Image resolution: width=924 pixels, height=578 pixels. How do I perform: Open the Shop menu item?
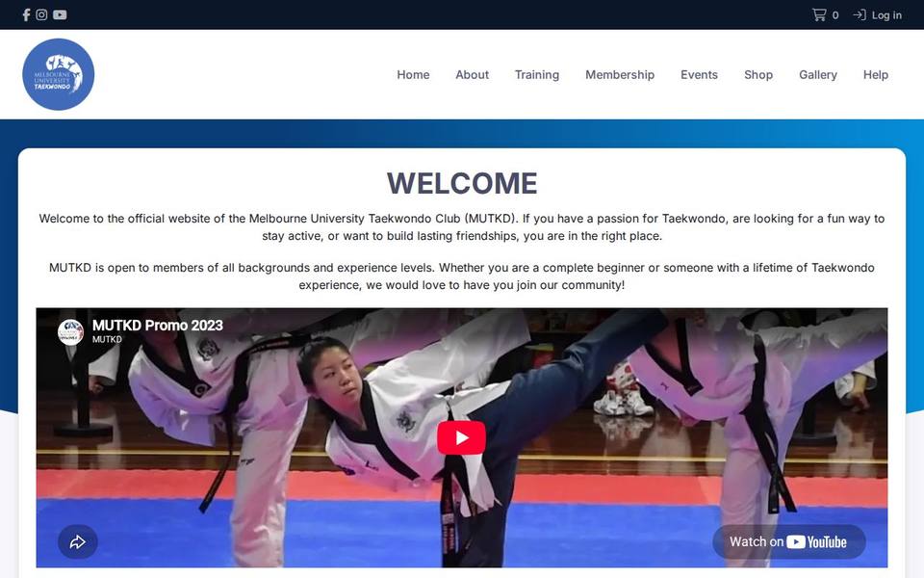click(758, 75)
